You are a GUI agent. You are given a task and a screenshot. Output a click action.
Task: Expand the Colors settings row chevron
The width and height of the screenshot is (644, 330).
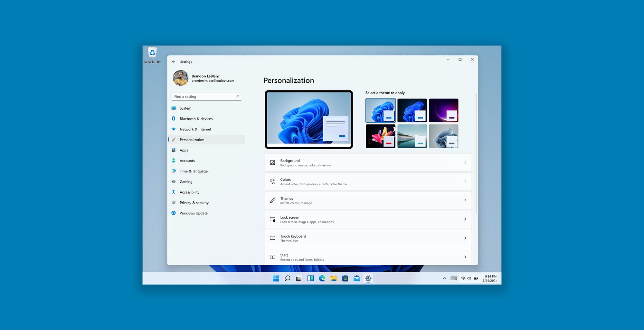(x=465, y=181)
